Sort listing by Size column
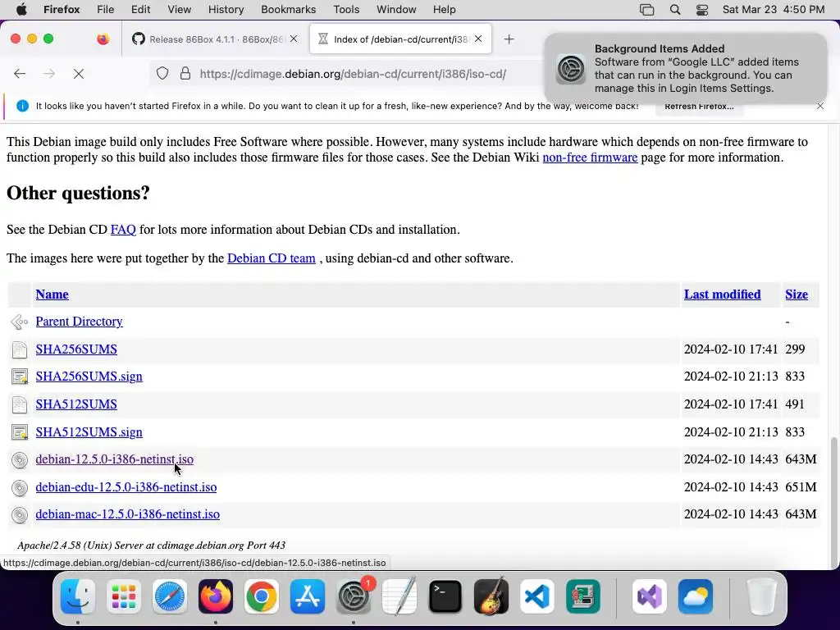 (x=797, y=294)
